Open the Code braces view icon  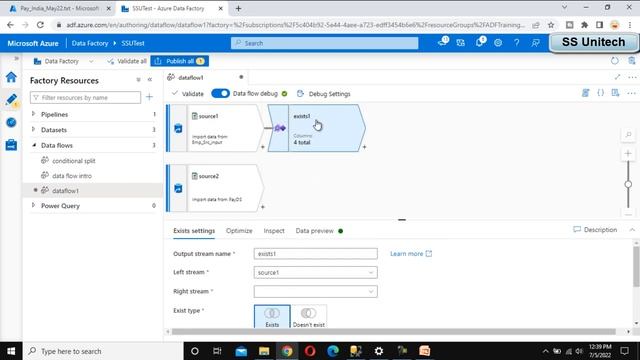[600, 93]
